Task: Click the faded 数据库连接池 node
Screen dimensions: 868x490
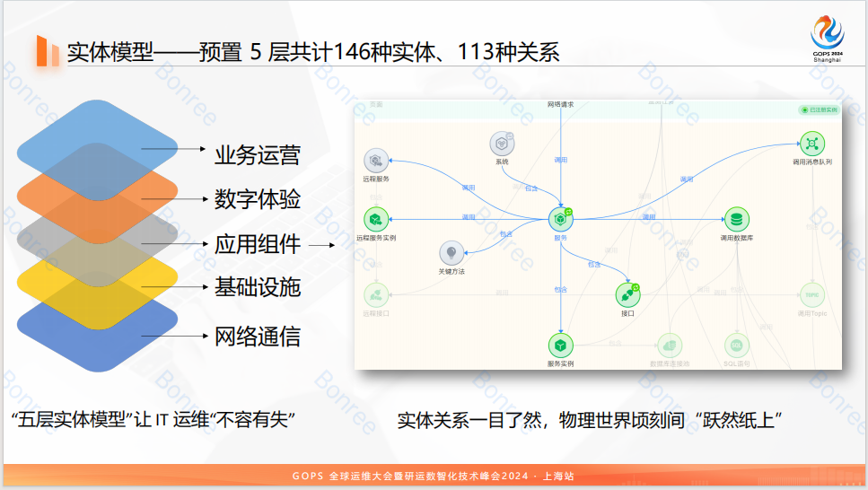Action: pos(670,346)
